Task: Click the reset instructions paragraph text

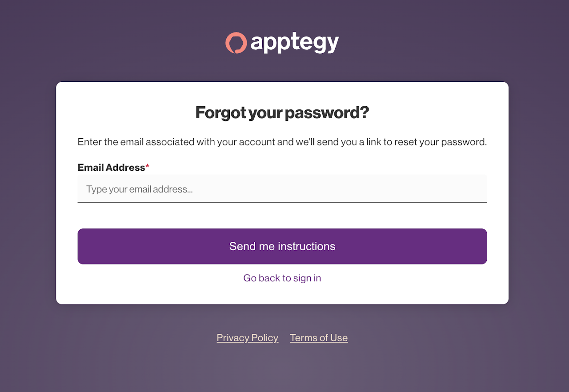Action: [282, 142]
